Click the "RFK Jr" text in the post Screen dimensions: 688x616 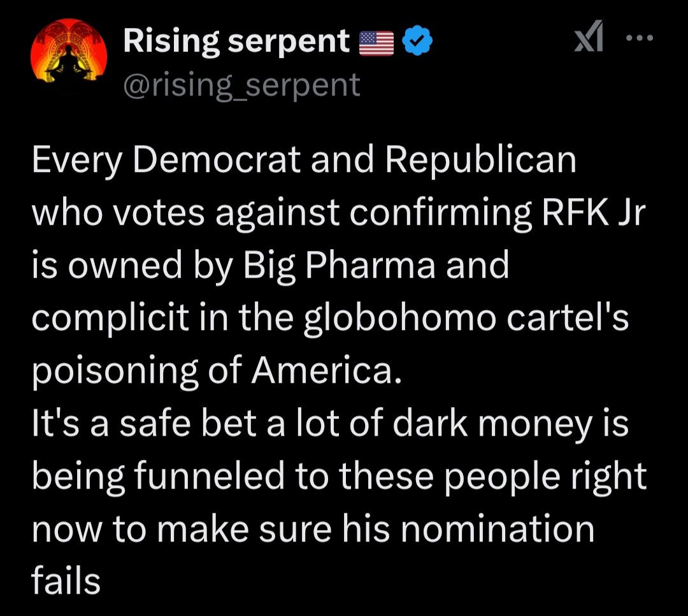[594, 212]
